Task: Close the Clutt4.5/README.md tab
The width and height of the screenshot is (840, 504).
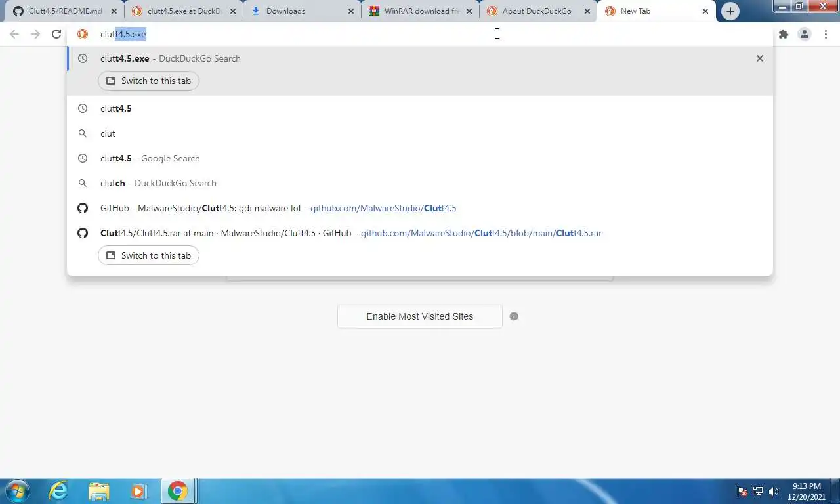Action: pyautogui.click(x=114, y=11)
